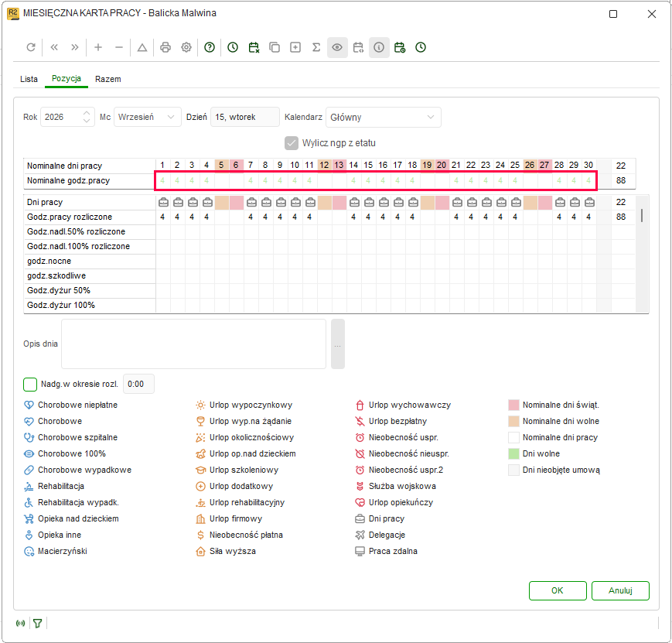Select the Pozycja tab
Image resolution: width=672 pixels, height=643 pixels.
click(67, 78)
